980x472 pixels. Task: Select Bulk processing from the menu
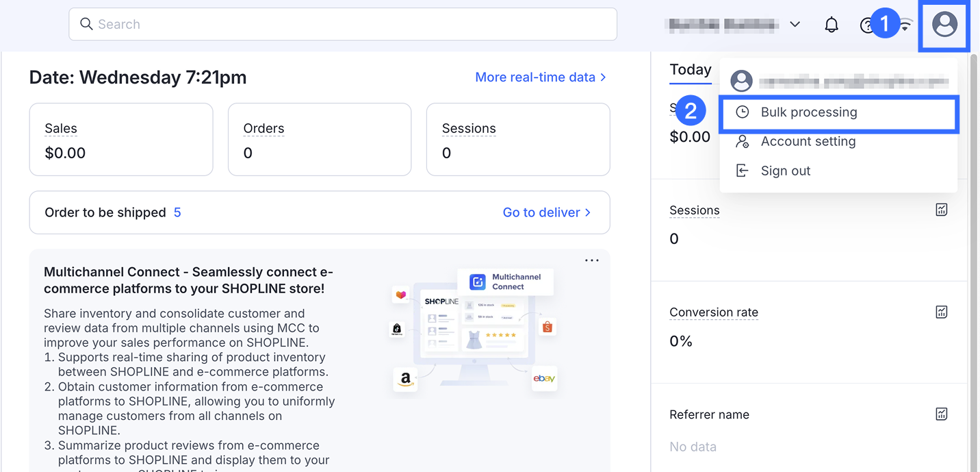[808, 112]
